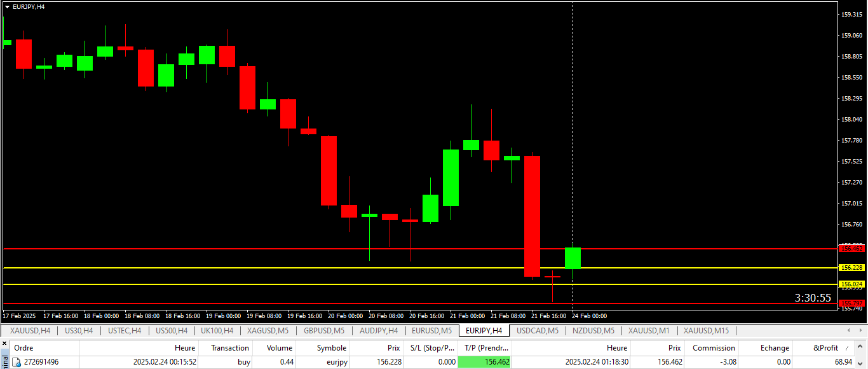The width and height of the screenshot is (868, 369).
Task: Click the Commission column header
Action: click(x=714, y=348)
